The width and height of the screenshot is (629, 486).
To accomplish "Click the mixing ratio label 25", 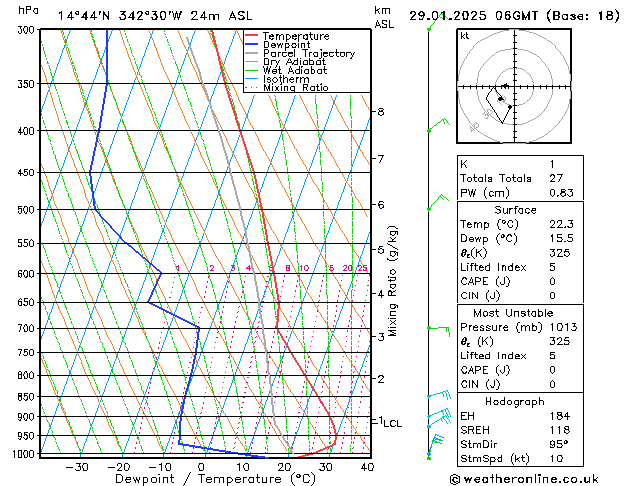I will pyautogui.click(x=362, y=268).
